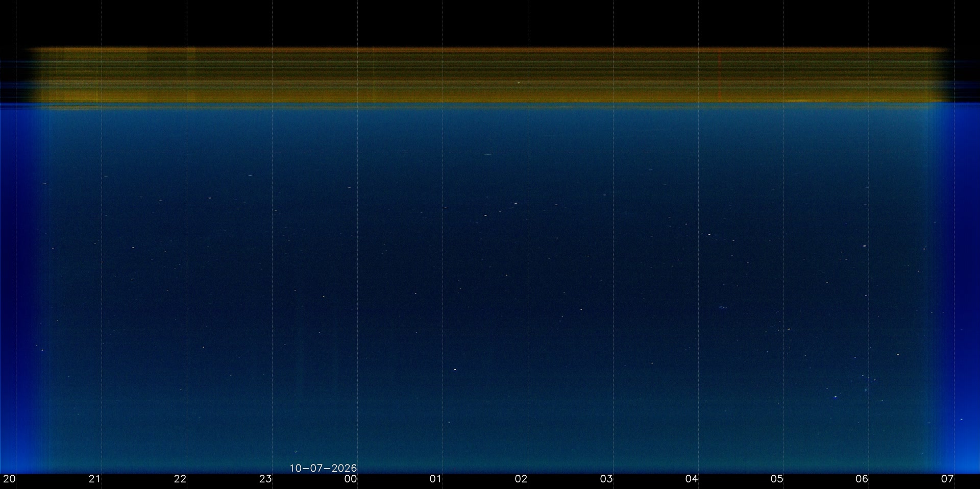Click the 04 hour label on the timeline

[x=691, y=479]
